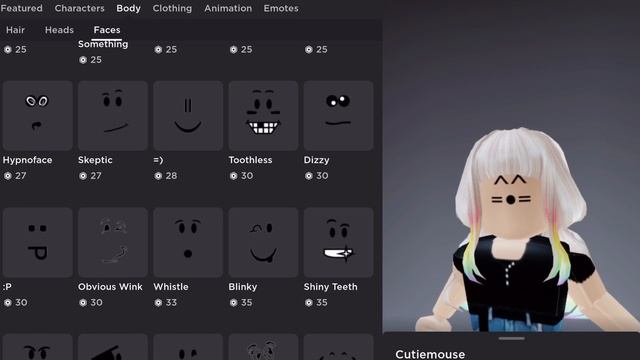640x360 pixels.
Task: Click the Robux icon under Shiny Teeth
Action: [309, 303]
